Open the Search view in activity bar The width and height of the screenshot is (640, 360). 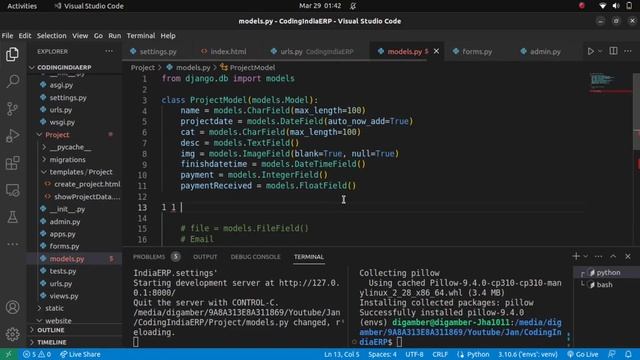[12, 81]
